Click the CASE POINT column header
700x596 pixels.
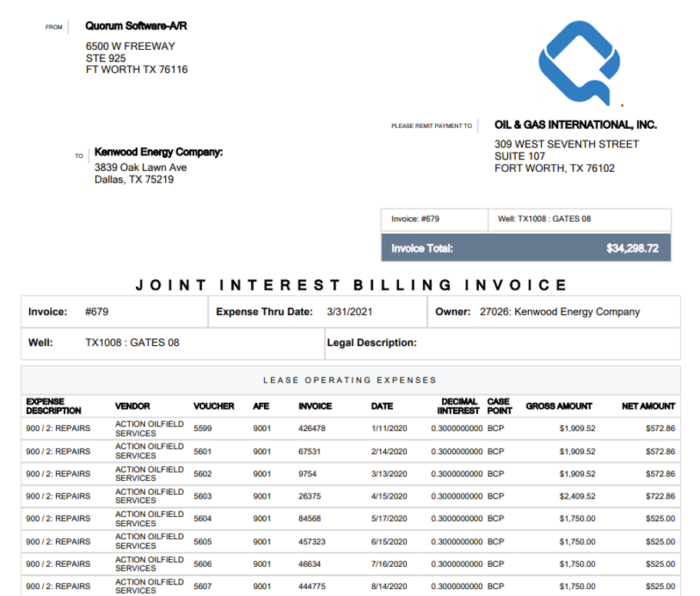pos(500,406)
